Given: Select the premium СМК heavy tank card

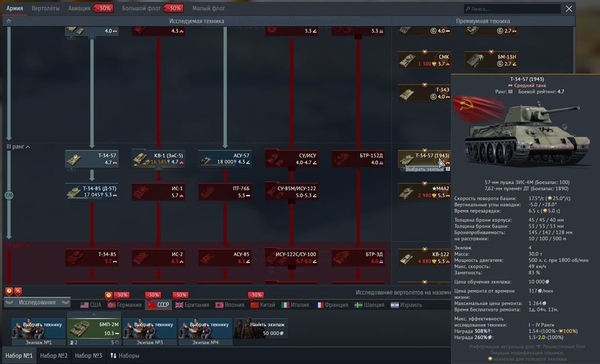Looking at the screenshot, I should tap(425, 60).
